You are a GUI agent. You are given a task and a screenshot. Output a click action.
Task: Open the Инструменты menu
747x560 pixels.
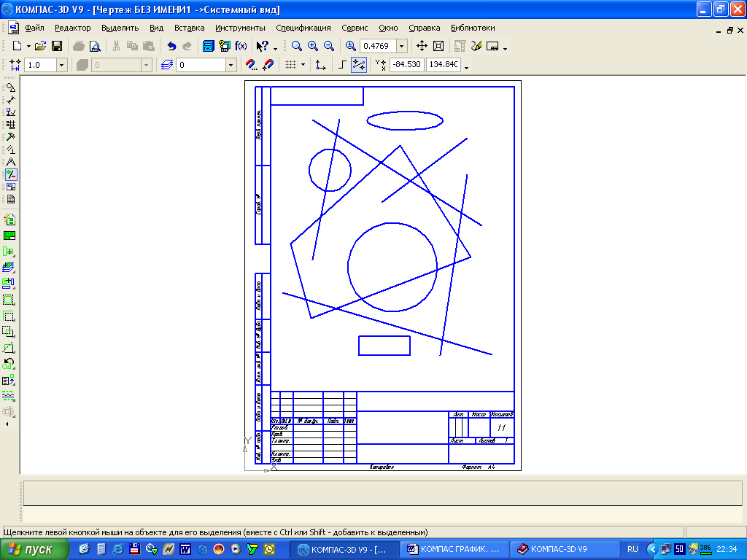[x=240, y=28]
